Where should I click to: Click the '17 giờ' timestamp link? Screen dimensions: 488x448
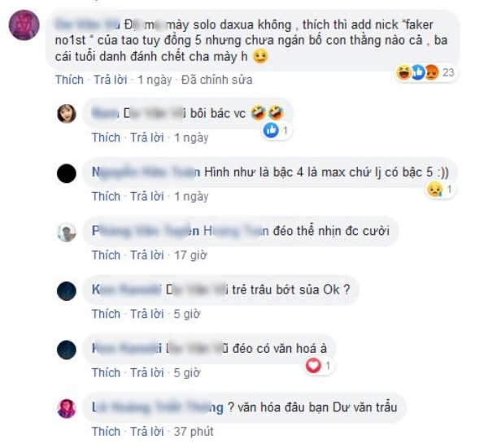(x=190, y=255)
